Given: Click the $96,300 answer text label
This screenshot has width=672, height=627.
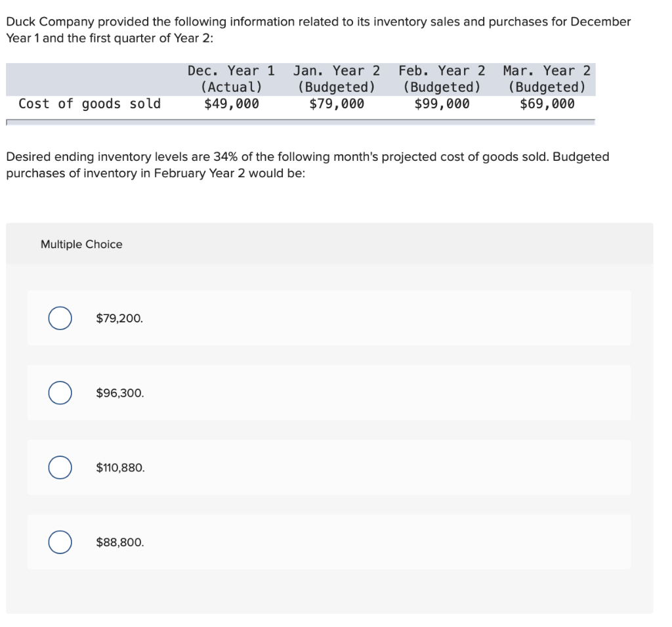Looking at the screenshot, I should pos(120,393).
